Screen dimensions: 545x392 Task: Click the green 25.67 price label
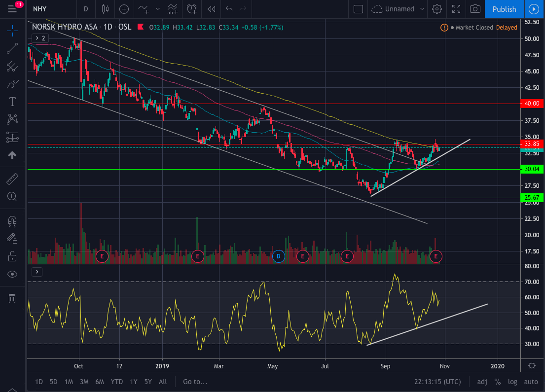tap(532, 198)
